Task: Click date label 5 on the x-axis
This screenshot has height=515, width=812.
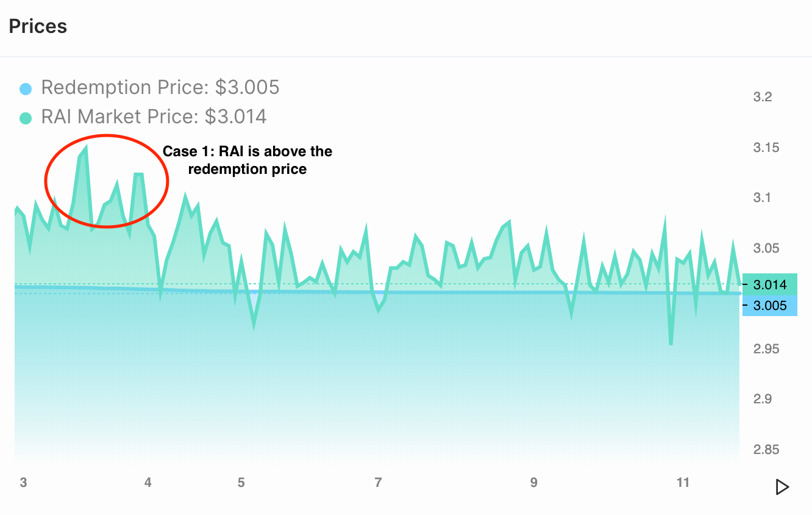Action: 241,483
